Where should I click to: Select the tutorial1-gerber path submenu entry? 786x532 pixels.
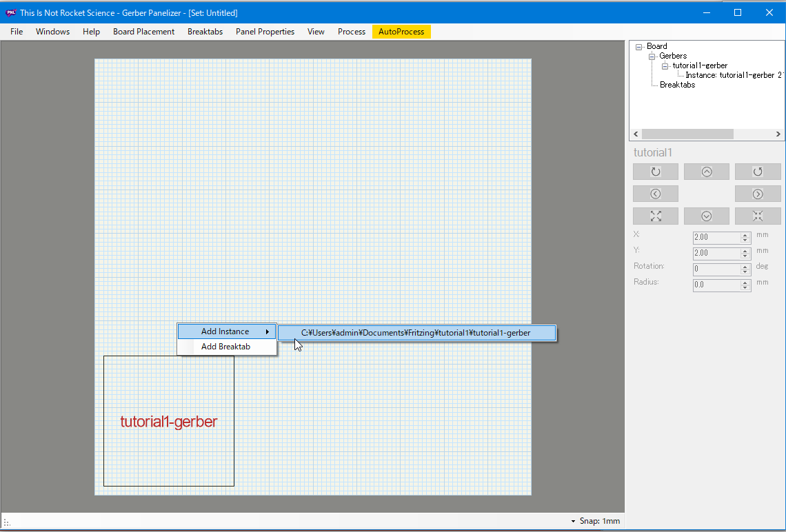click(417, 333)
